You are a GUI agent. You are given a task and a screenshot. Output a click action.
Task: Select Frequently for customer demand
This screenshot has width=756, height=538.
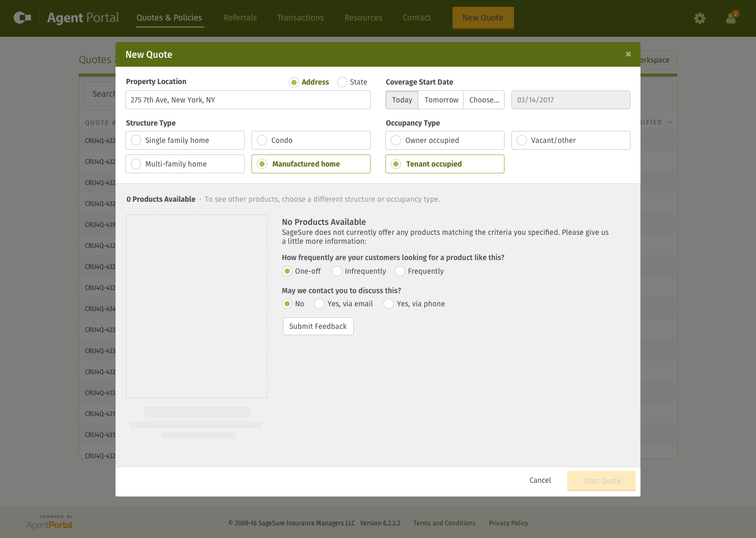419,271
